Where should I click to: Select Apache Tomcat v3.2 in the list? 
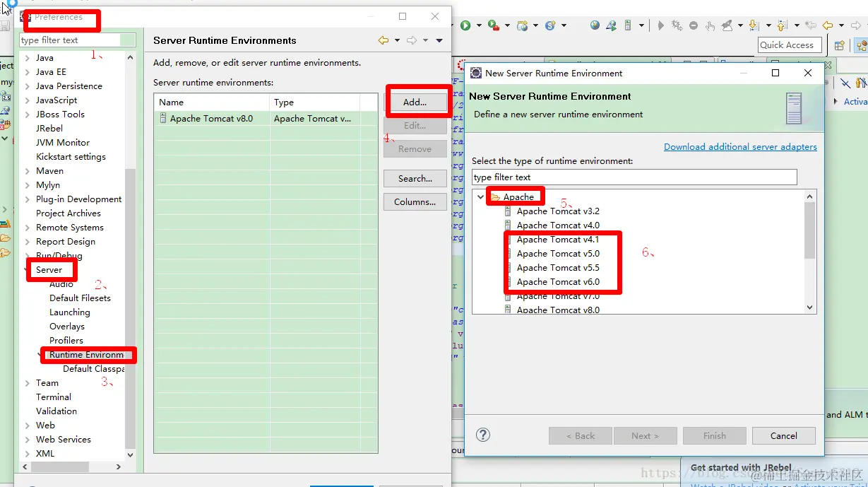point(558,211)
